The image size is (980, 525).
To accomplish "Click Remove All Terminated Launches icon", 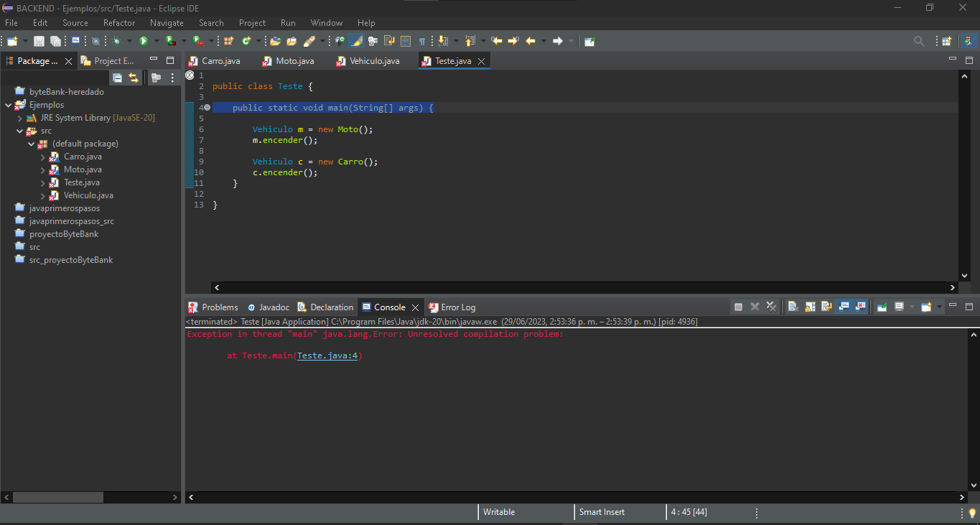I will [771, 307].
